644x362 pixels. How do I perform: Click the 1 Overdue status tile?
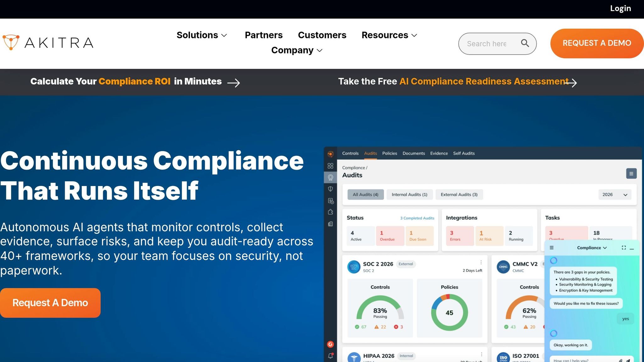[390, 236]
